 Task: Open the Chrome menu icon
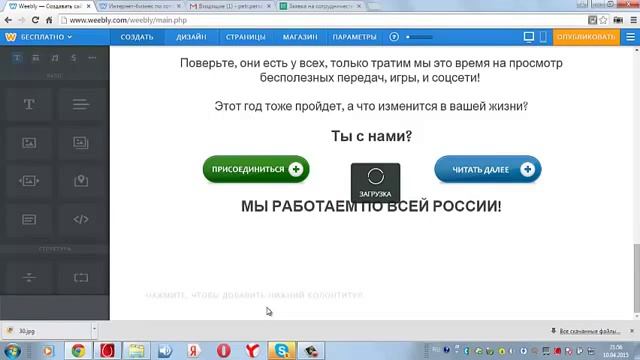633,20
